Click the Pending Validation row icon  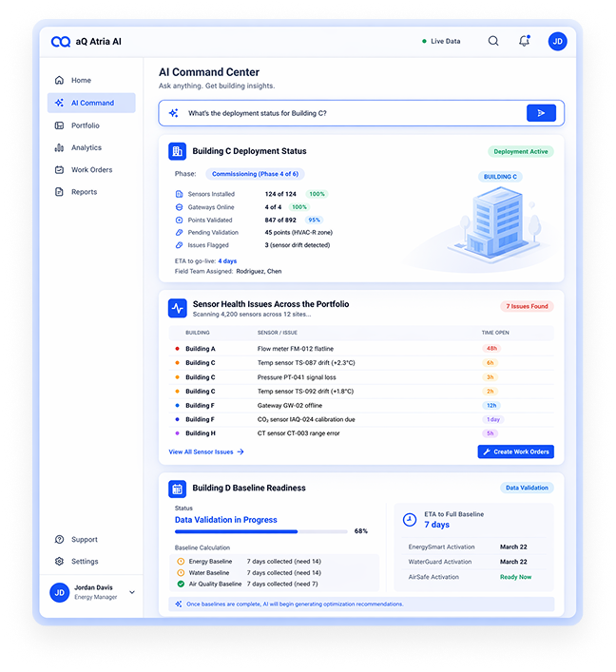pos(179,232)
